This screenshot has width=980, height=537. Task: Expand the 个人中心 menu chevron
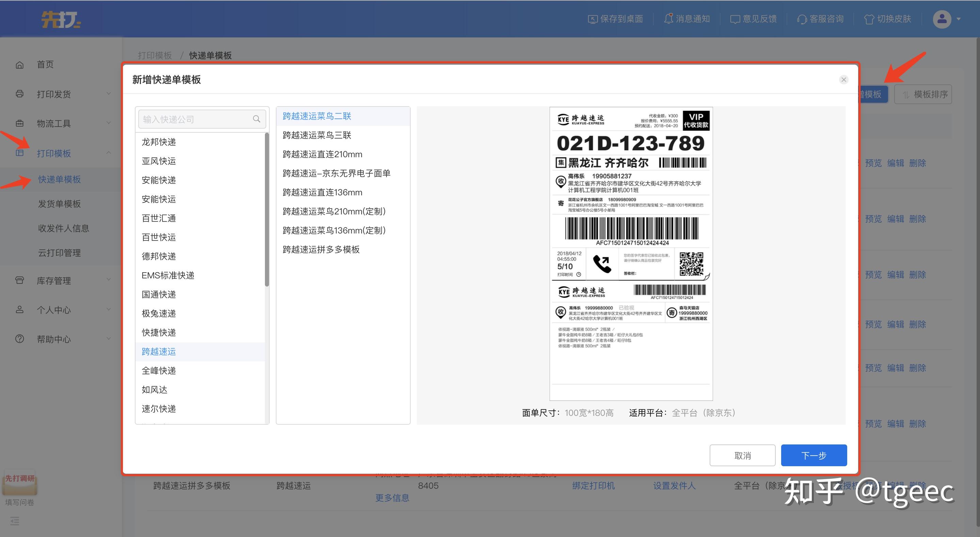(x=109, y=309)
